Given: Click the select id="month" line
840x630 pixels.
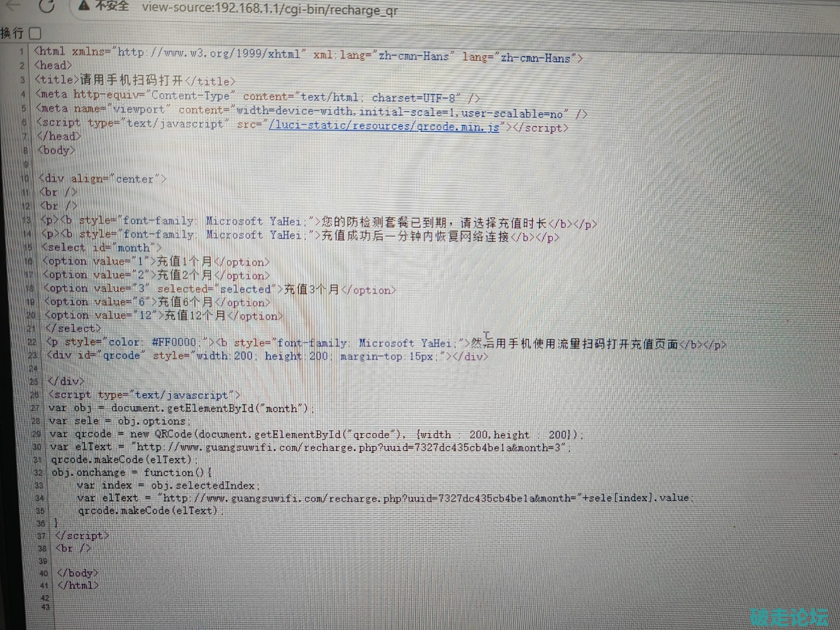Looking at the screenshot, I should [102, 247].
